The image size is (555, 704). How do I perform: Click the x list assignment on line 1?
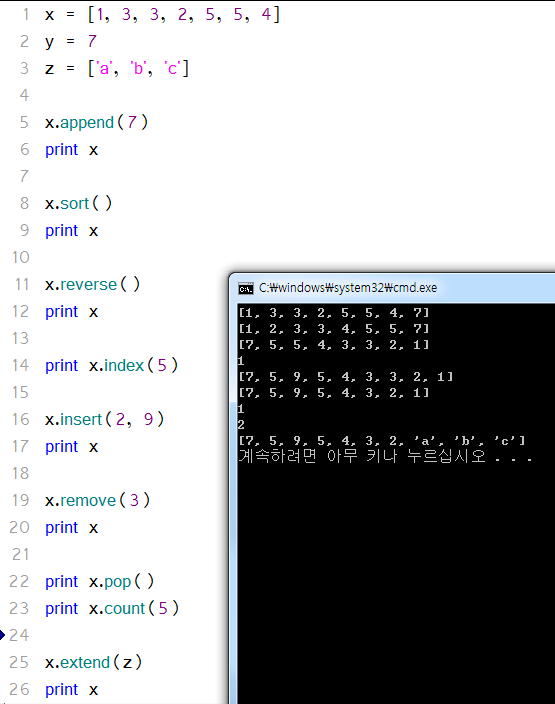tap(163, 14)
